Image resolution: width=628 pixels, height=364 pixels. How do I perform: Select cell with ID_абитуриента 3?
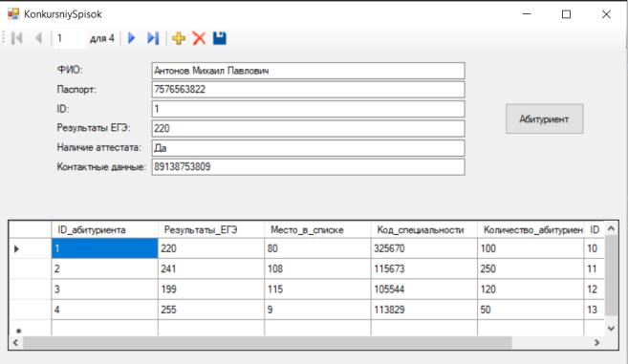point(104,289)
